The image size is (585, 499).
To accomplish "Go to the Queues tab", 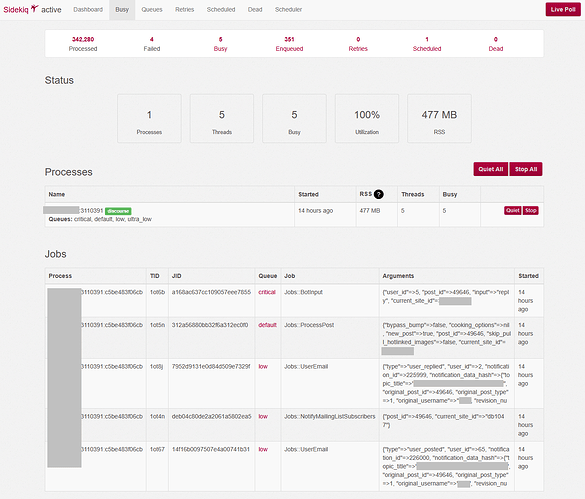I will [x=152, y=10].
